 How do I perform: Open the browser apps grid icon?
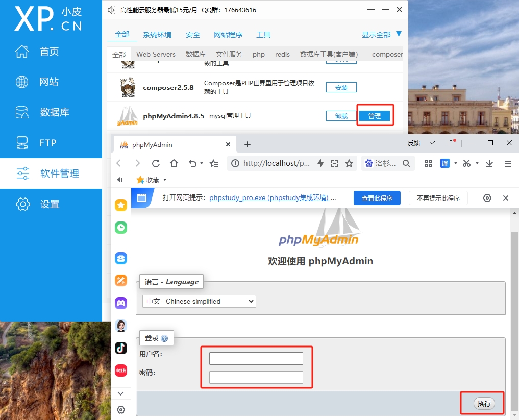[x=428, y=163]
